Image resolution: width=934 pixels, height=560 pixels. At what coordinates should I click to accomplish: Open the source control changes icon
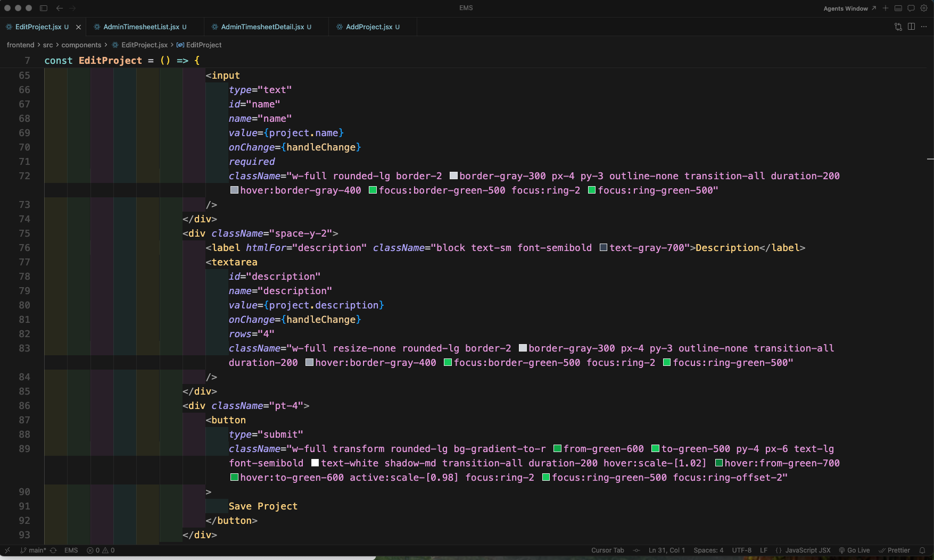click(898, 27)
